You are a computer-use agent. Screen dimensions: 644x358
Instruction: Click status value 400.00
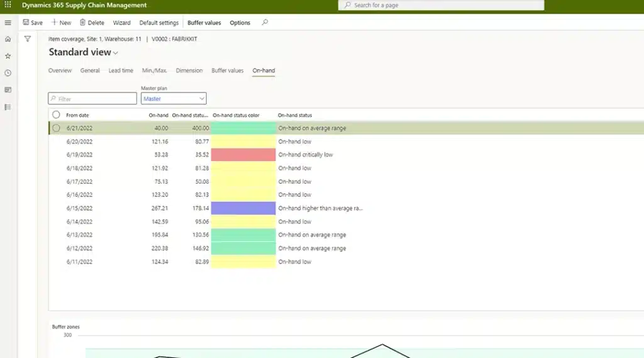click(x=201, y=128)
